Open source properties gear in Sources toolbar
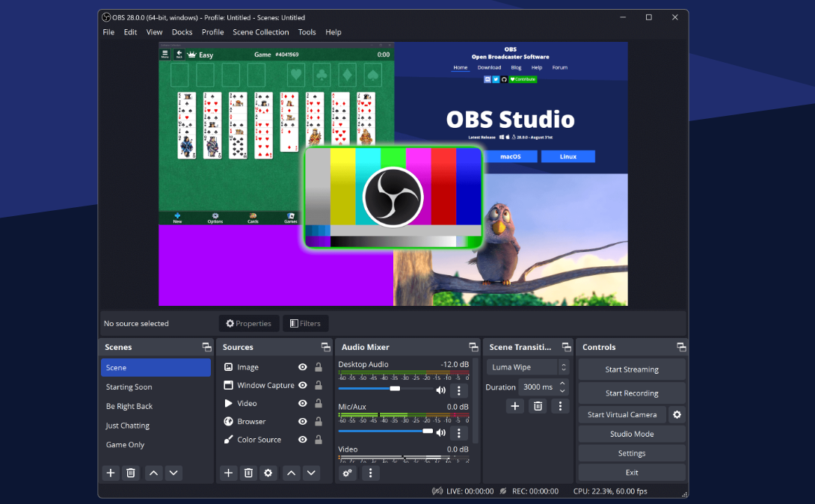Screen dimensions: 815x504 (268, 473)
